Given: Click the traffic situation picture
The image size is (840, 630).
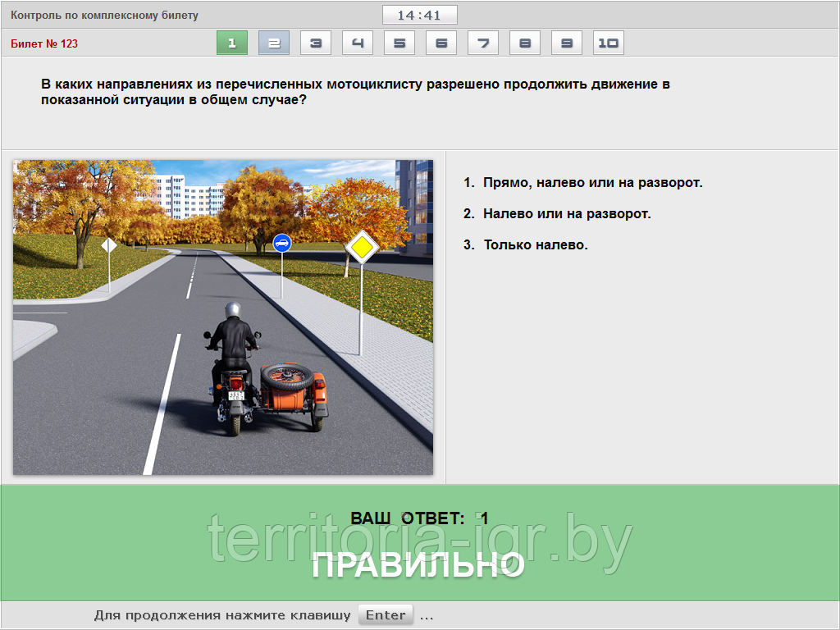Looking at the screenshot, I should pyautogui.click(x=221, y=317).
